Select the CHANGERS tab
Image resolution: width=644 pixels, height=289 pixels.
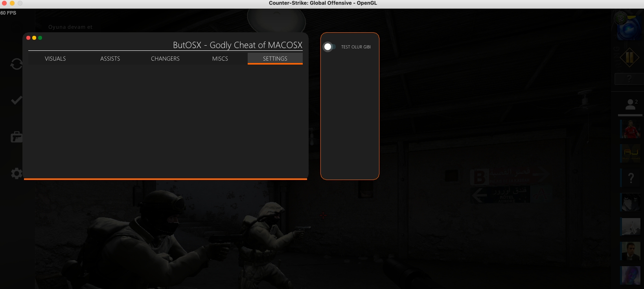coord(165,59)
